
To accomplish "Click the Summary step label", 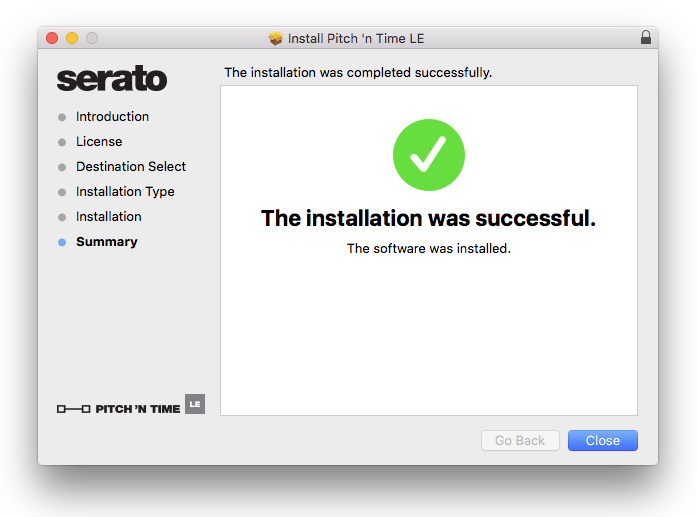I will click(107, 242).
